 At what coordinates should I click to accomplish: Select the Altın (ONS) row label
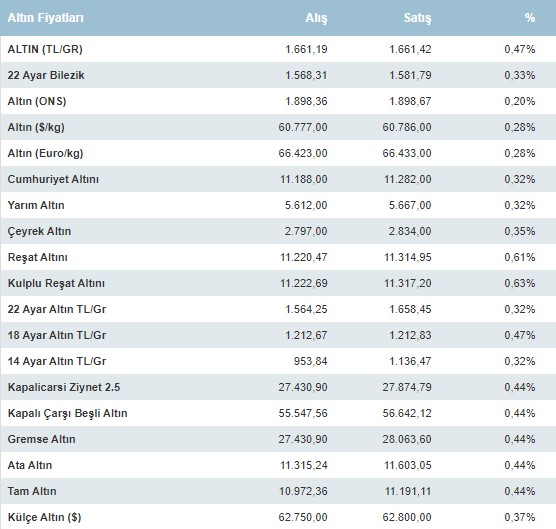(37, 101)
